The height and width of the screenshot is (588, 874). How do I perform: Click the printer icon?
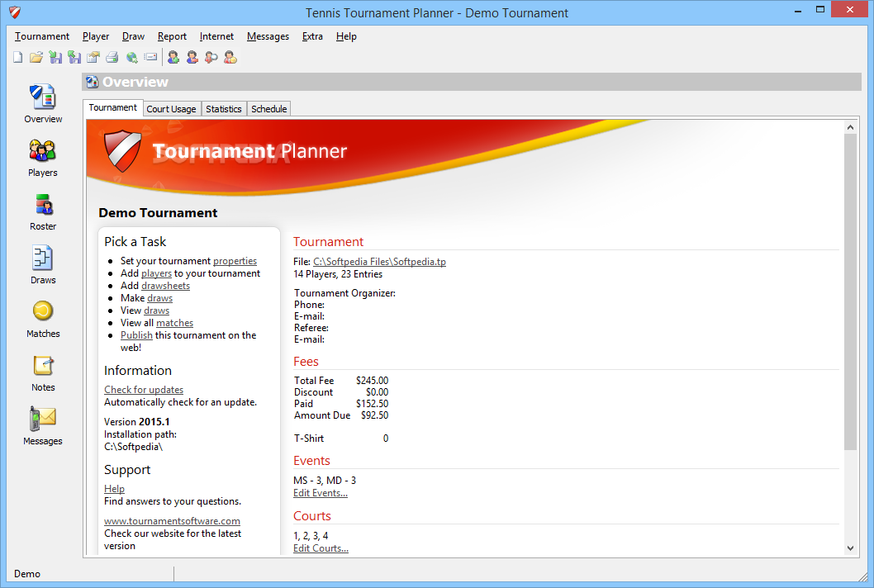coord(112,58)
